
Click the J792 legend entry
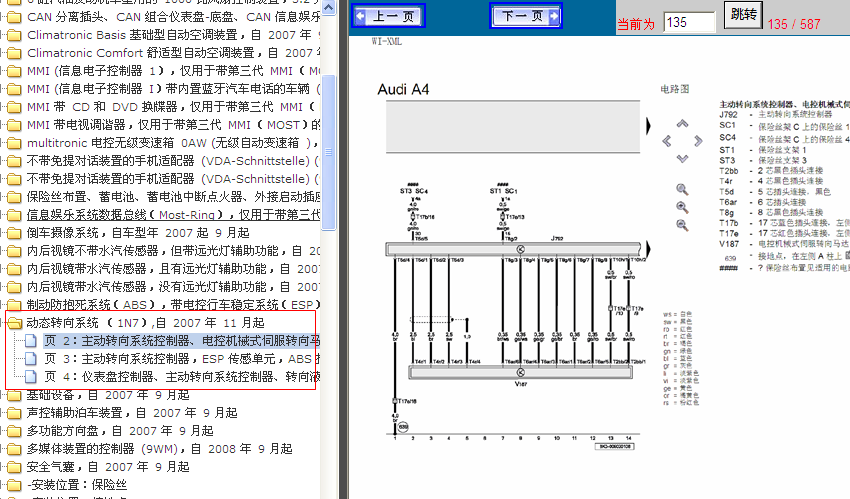click(x=775, y=114)
